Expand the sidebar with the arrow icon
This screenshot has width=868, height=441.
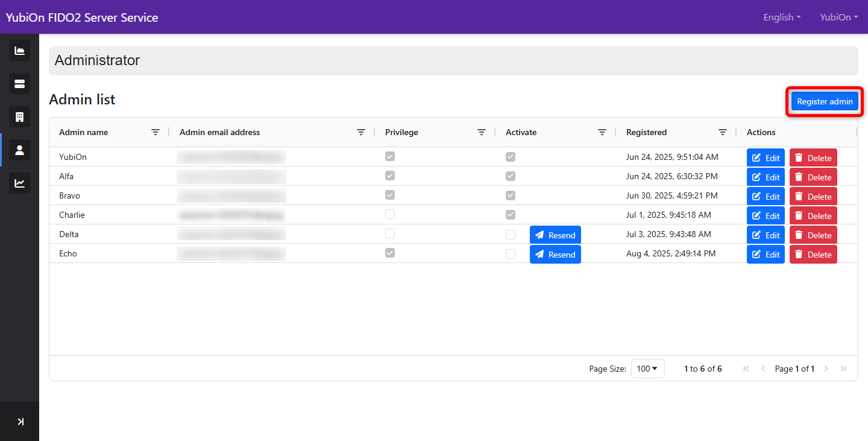click(x=20, y=422)
